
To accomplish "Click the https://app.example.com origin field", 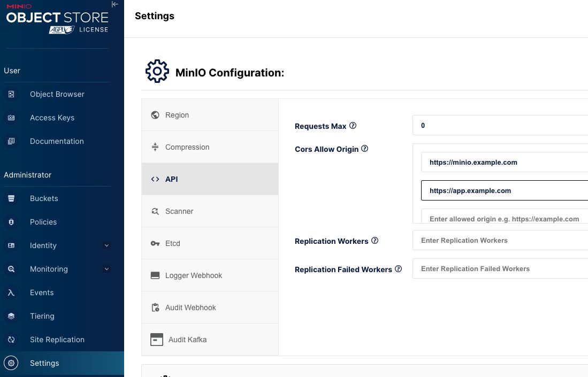I will (505, 190).
